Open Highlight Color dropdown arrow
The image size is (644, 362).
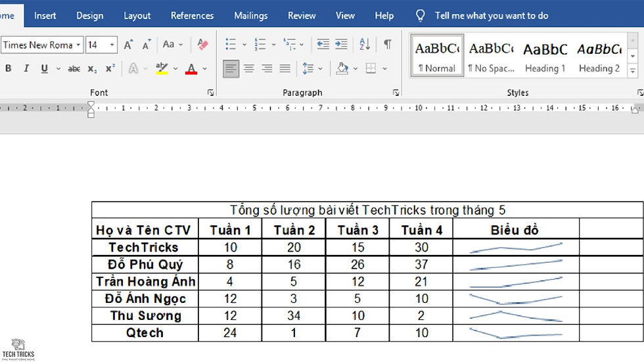[x=175, y=68]
